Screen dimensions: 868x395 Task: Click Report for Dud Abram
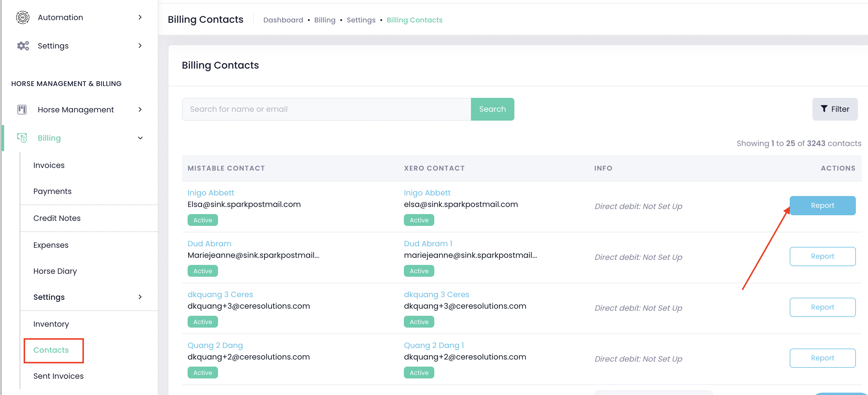[x=822, y=256]
